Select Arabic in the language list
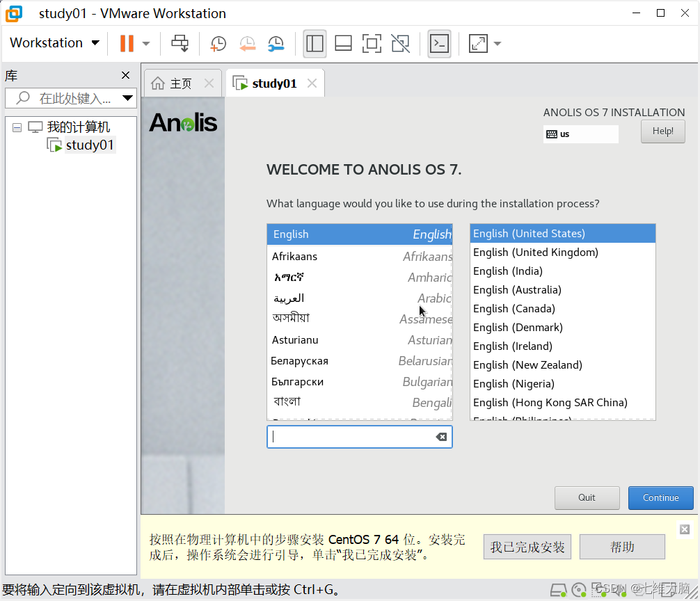This screenshot has height=601, width=700. (359, 298)
